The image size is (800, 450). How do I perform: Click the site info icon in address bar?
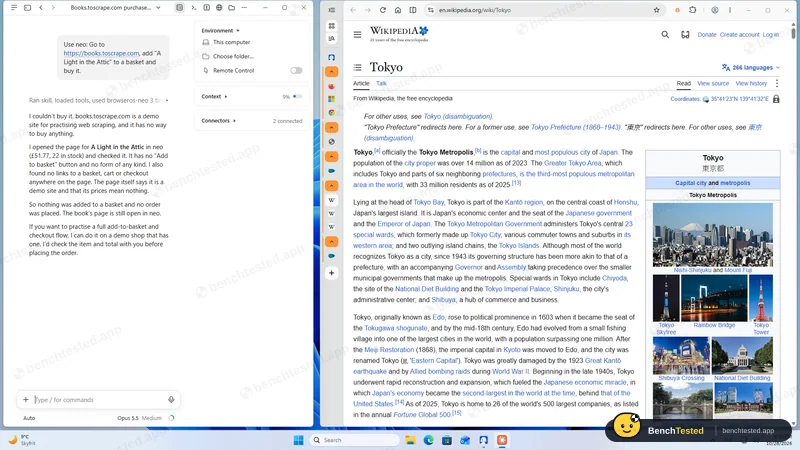coord(431,10)
